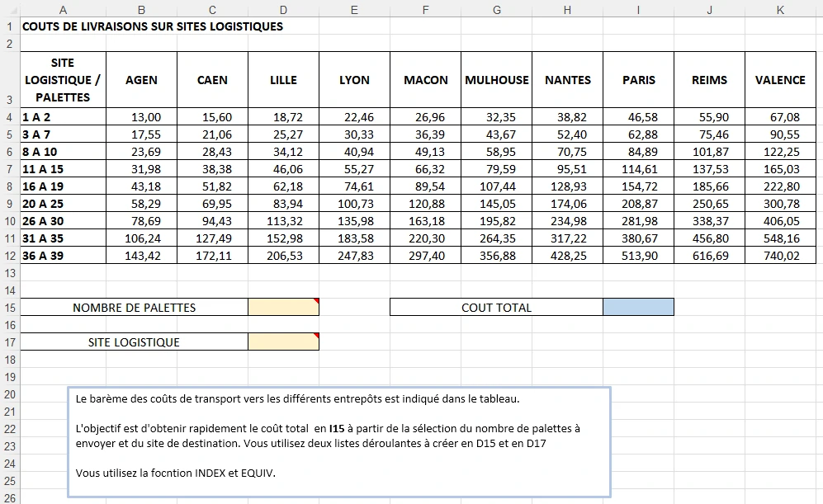Select column header D
Screen dimensions: 823x504
[283, 10]
